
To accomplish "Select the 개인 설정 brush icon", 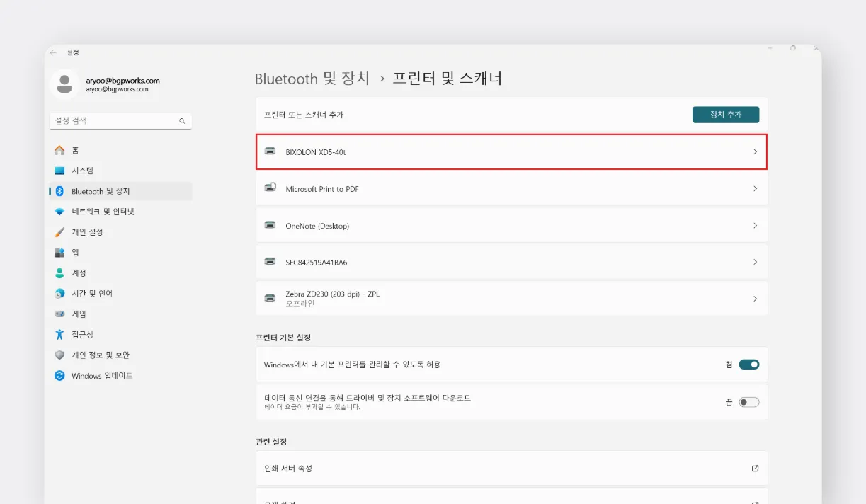I will (x=60, y=231).
